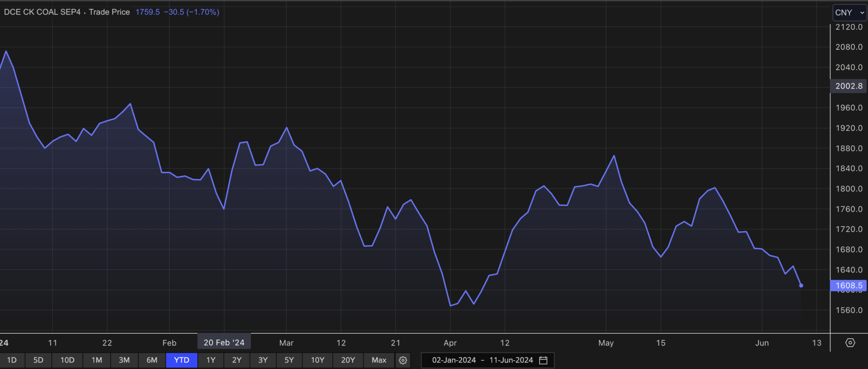Select the 1M time range
The height and width of the screenshot is (369, 868).
click(x=97, y=360)
